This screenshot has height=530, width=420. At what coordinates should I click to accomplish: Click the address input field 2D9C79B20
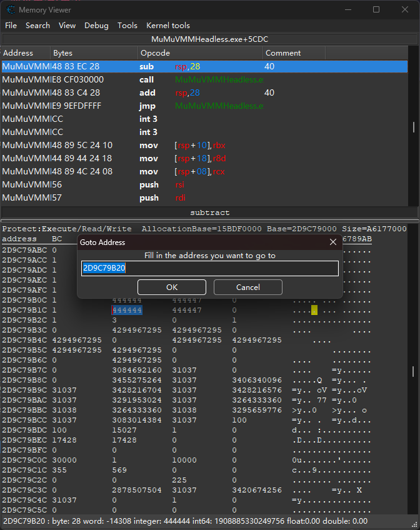(210, 268)
